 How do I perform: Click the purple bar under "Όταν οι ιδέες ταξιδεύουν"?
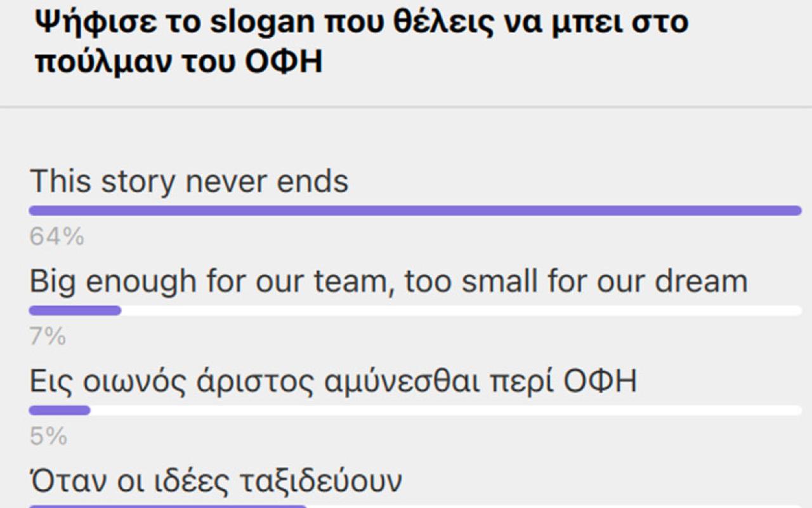pos(168,506)
